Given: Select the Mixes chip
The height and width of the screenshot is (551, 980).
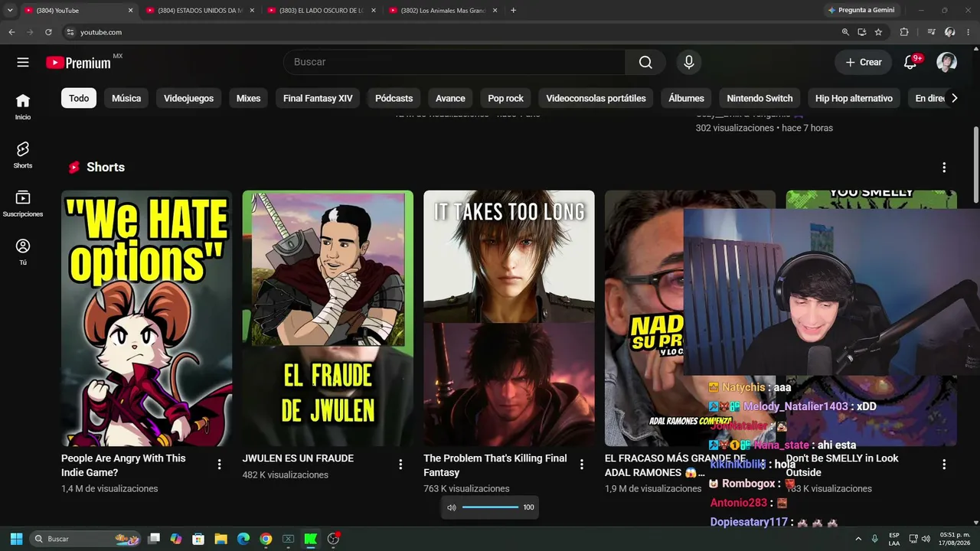Looking at the screenshot, I should click(x=248, y=98).
